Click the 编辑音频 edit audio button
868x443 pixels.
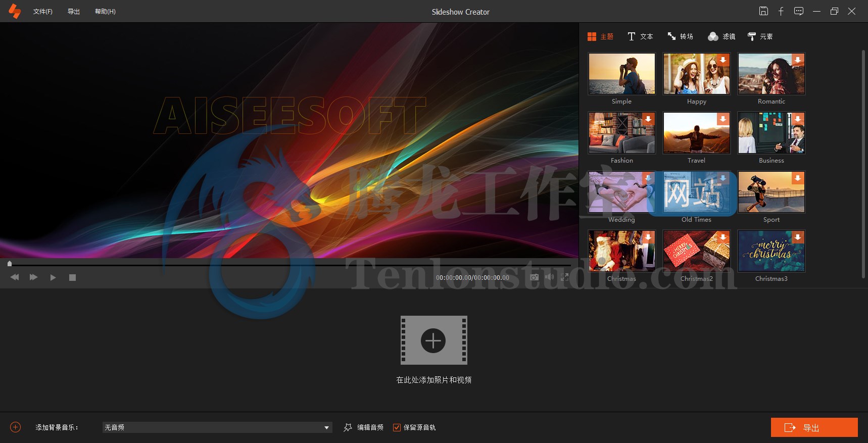coord(363,427)
